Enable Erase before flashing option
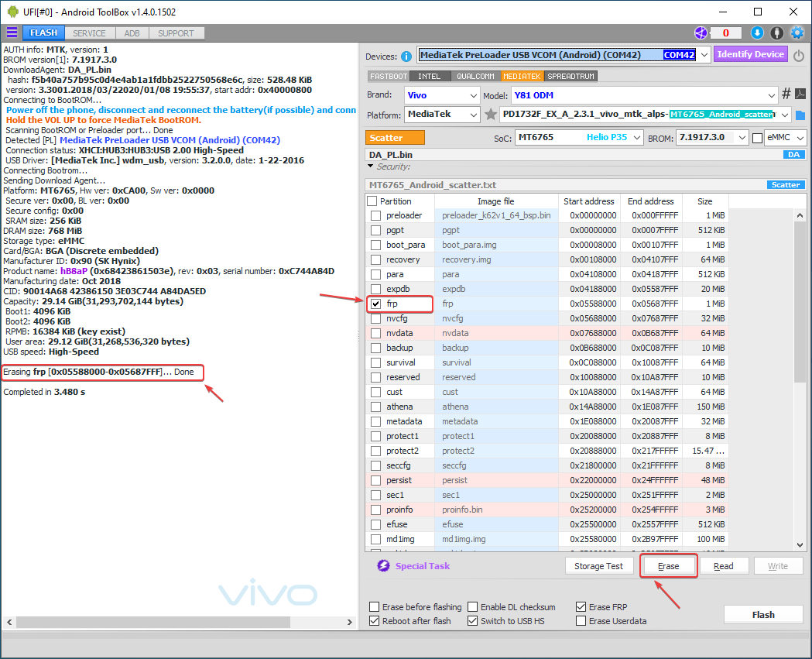812x659 pixels. pos(374,606)
